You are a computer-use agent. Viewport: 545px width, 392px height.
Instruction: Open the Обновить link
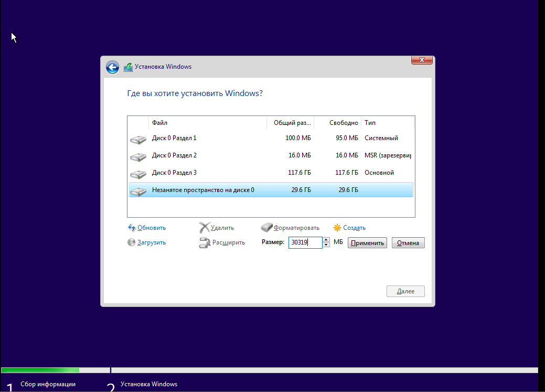tap(152, 228)
